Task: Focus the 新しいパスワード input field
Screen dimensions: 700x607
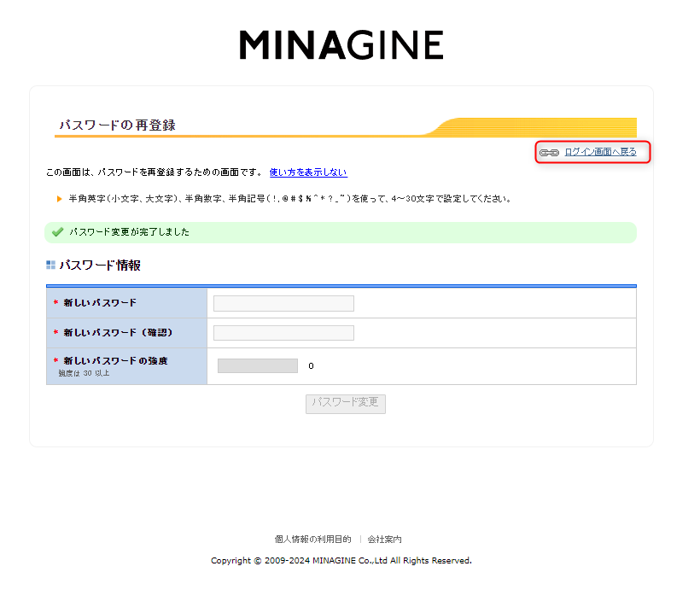Action: [x=283, y=304]
